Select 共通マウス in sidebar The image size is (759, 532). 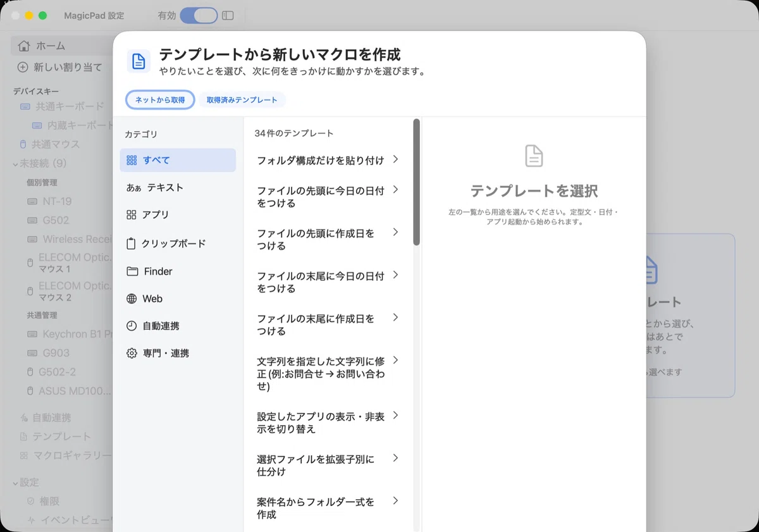tap(56, 144)
